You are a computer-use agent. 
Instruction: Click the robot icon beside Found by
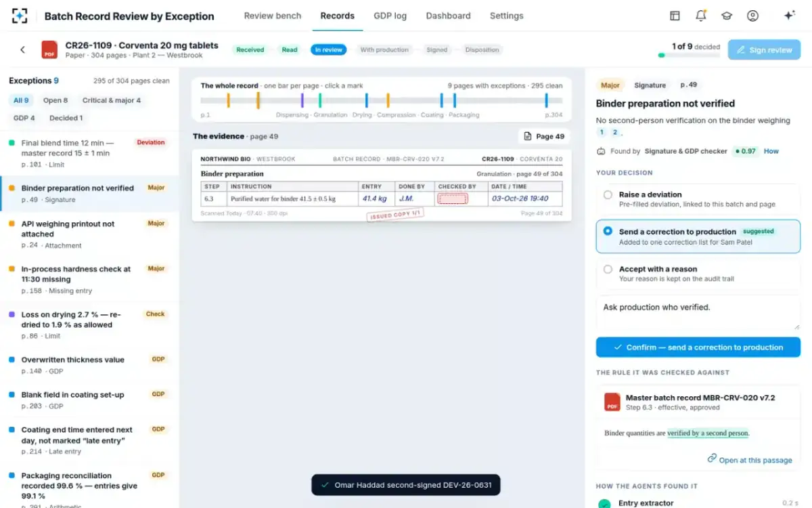click(601, 151)
